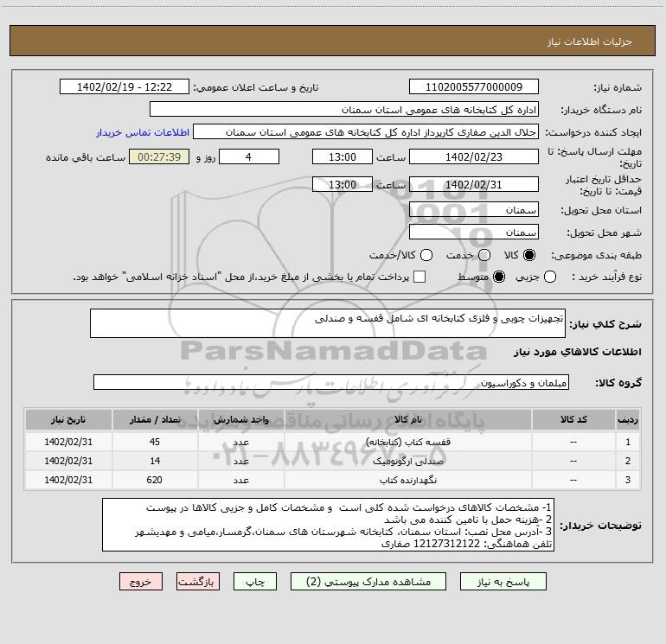Click the واحد شمارش column header
666x644 pixels.
coord(240,419)
